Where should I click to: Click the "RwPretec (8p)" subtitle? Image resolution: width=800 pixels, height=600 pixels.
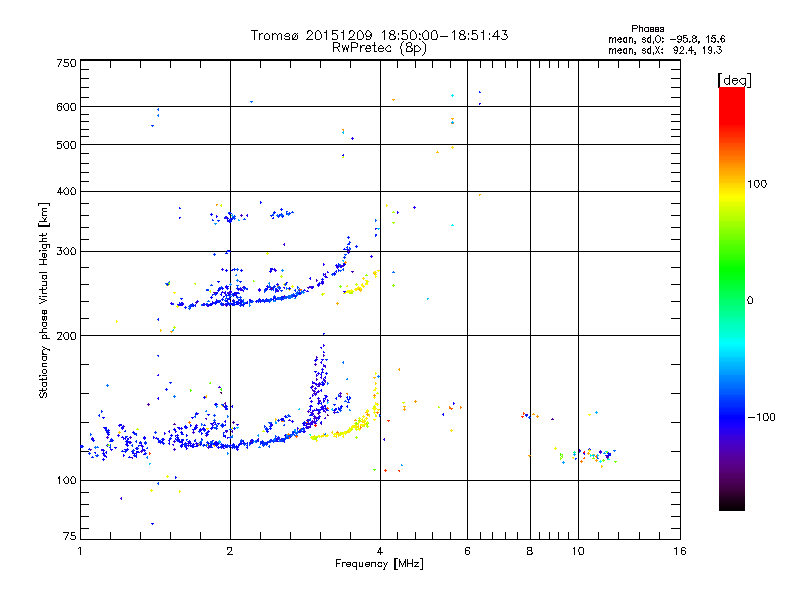pyautogui.click(x=379, y=48)
